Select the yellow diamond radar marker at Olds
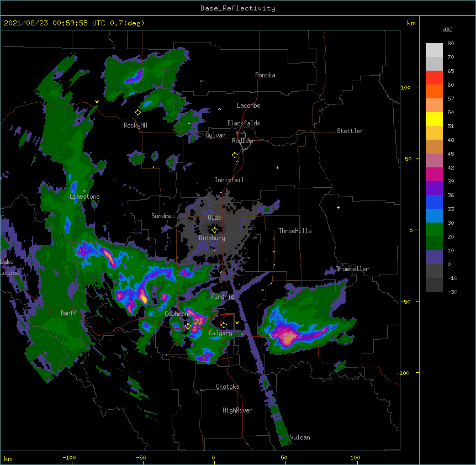The image size is (476, 465). 214,230
